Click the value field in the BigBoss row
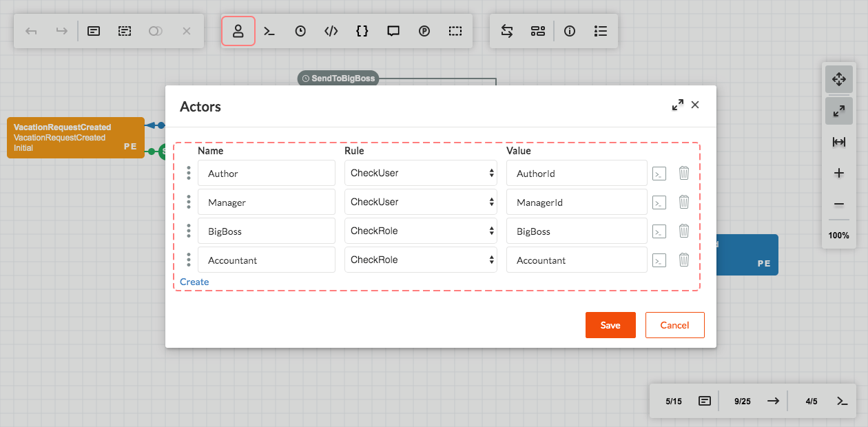This screenshot has height=427, width=868. [577, 231]
